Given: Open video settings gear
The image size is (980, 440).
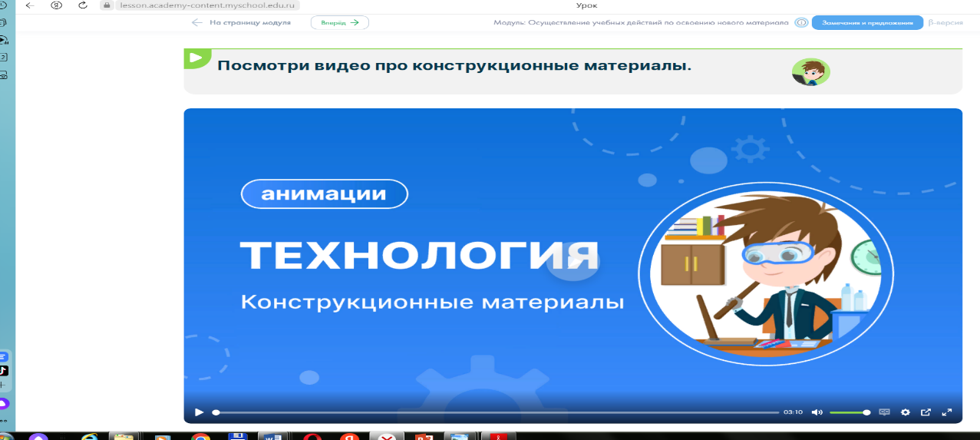Looking at the screenshot, I should click(x=906, y=412).
